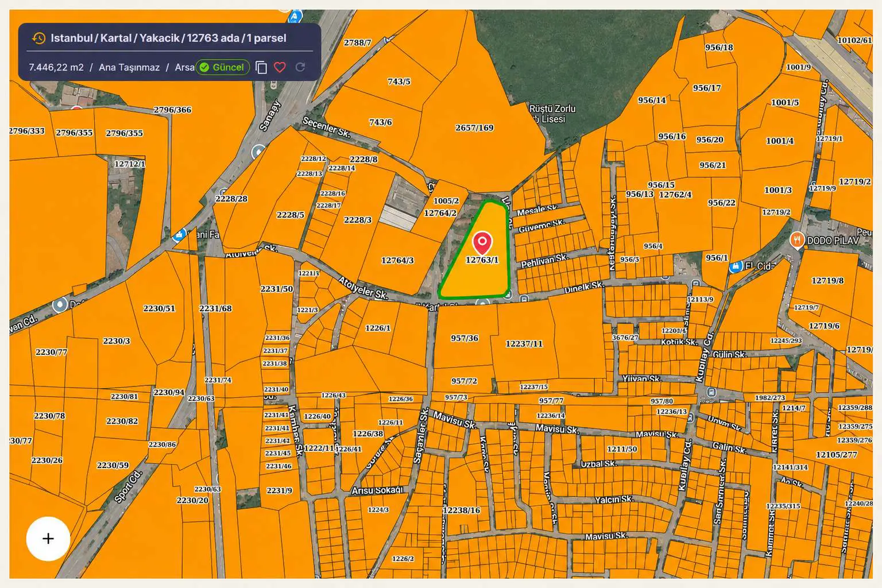Select the red location pin on the map
Viewport: 882px width, 588px height.
[482, 242]
